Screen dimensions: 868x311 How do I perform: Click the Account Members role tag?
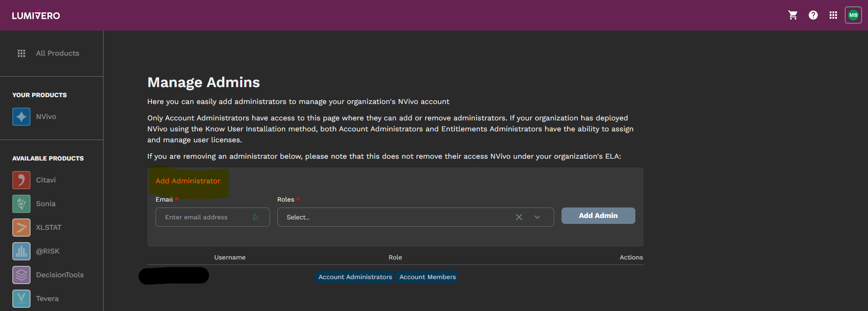427,277
